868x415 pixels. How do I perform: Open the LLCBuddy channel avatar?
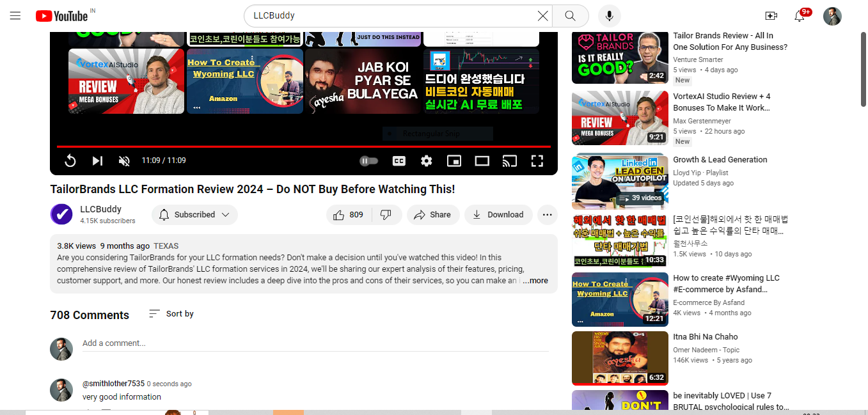click(61, 214)
